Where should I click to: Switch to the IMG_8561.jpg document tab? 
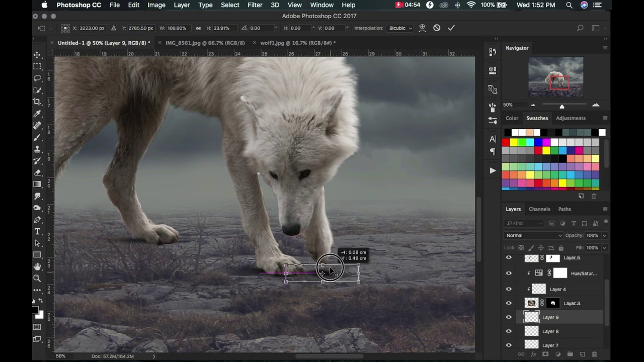click(x=205, y=43)
